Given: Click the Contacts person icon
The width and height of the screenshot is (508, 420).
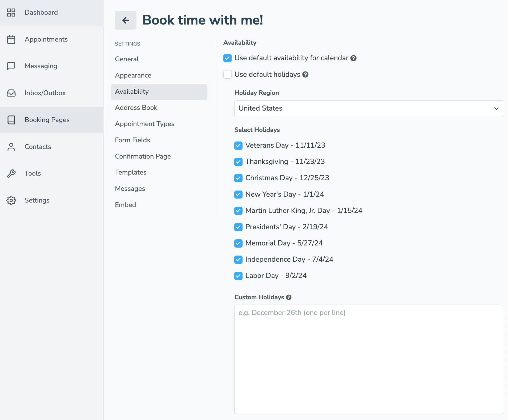Looking at the screenshot, I should coord(11,147).
